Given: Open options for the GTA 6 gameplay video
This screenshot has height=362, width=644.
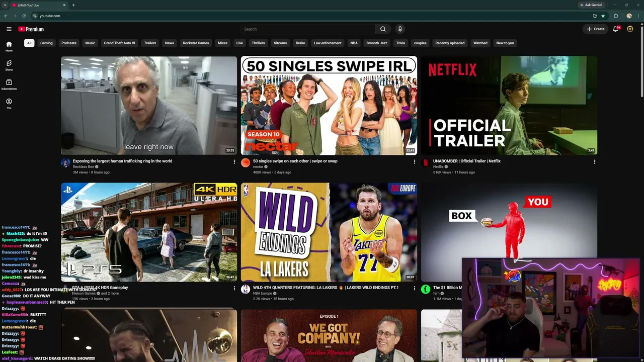Looking at the screenshot, I should [x=234, y=289].
